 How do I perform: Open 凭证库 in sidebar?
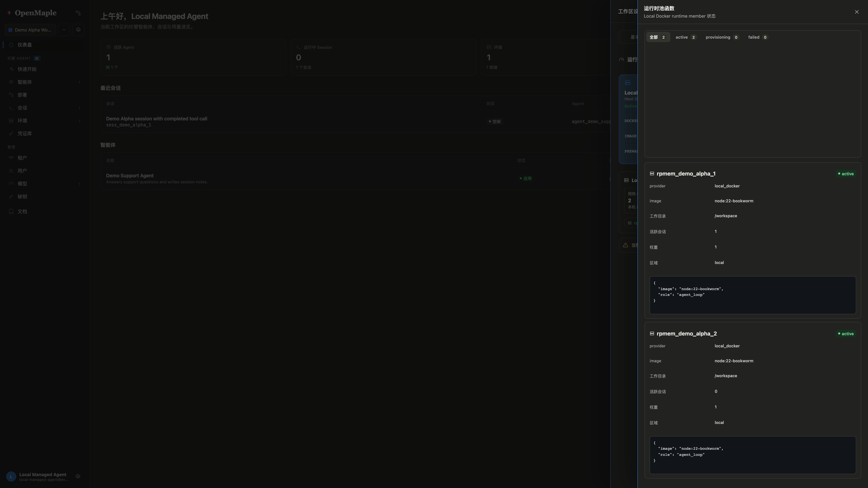[x=44, y=134]
